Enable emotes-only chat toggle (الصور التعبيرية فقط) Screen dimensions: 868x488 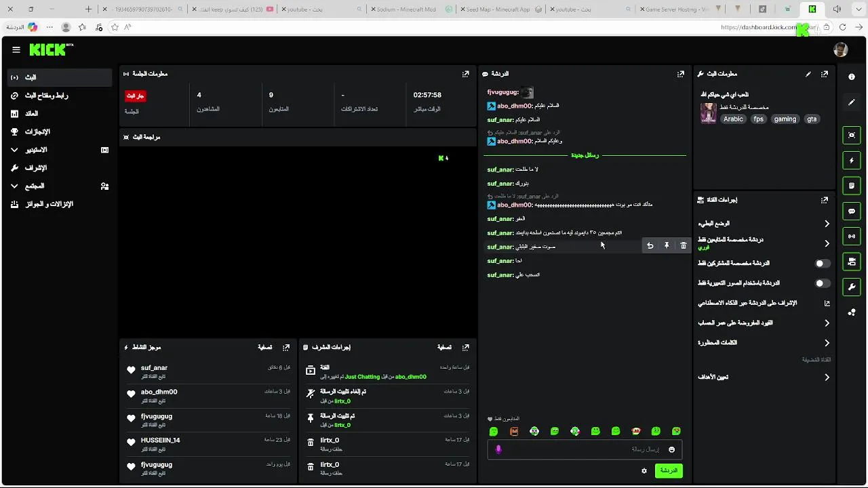[822, 283]
